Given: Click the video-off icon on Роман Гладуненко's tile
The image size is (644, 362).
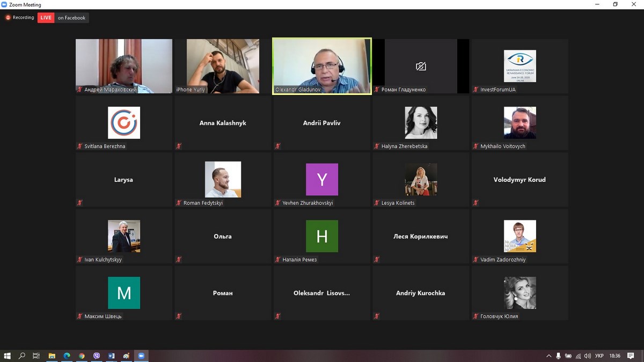Looking at the screenshot, I should (421, 67).
